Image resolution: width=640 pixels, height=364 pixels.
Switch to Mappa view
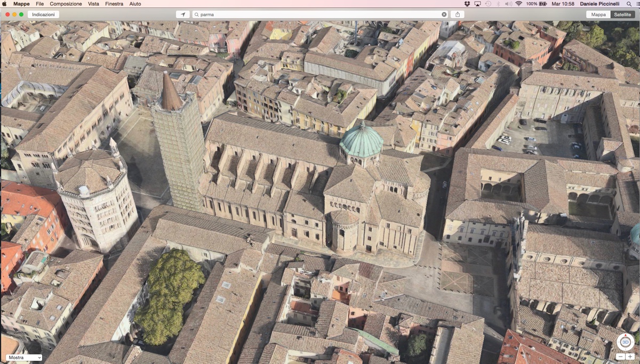coord(598,14)
